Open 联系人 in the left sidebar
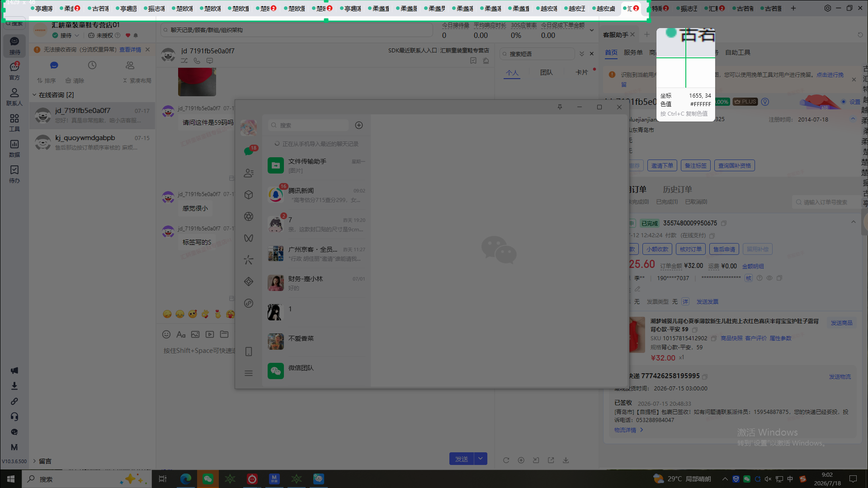Viewport: 868px width, 488px height. click(14, 97)
